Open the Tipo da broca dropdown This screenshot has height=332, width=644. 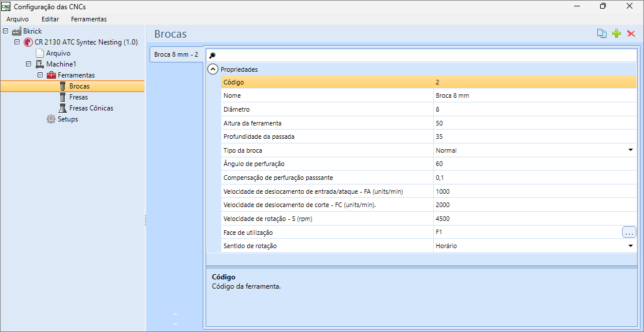pos(631,150)
